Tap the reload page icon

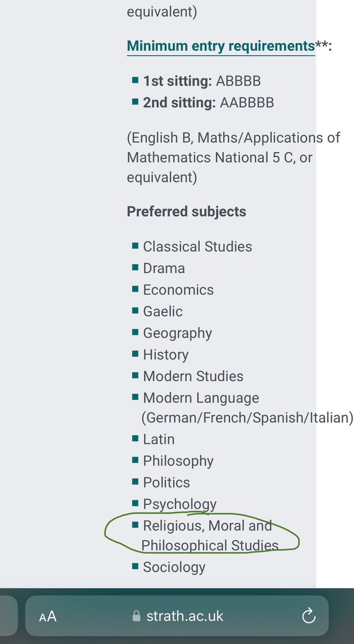click(308, 616)
